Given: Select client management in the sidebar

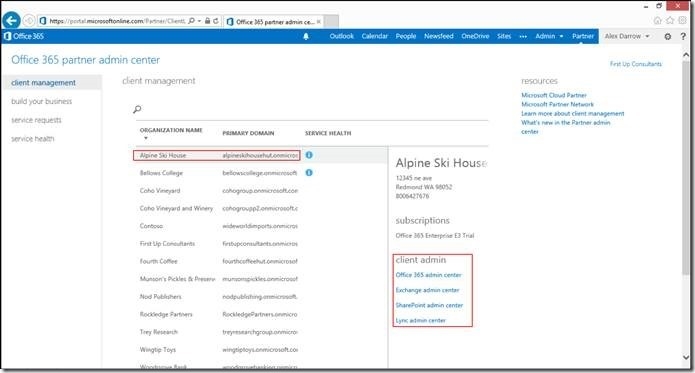Looking at the screenshot, I should (51, 83).
